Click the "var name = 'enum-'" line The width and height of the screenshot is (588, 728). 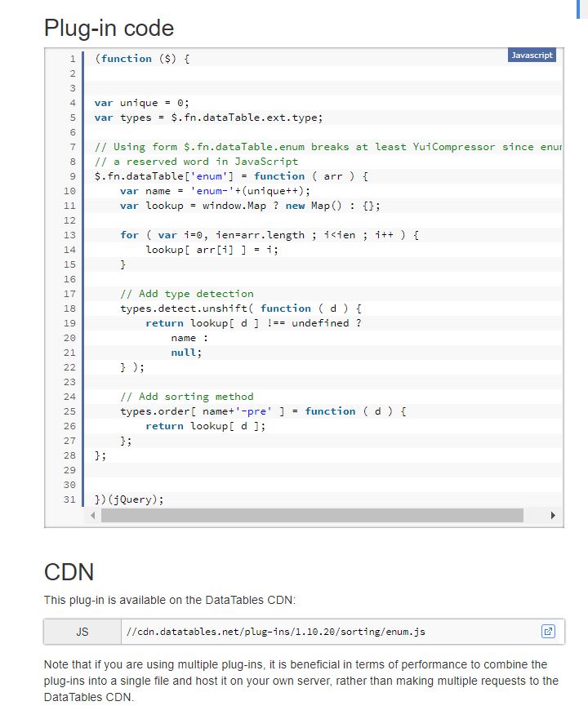[x=215, y=191]
